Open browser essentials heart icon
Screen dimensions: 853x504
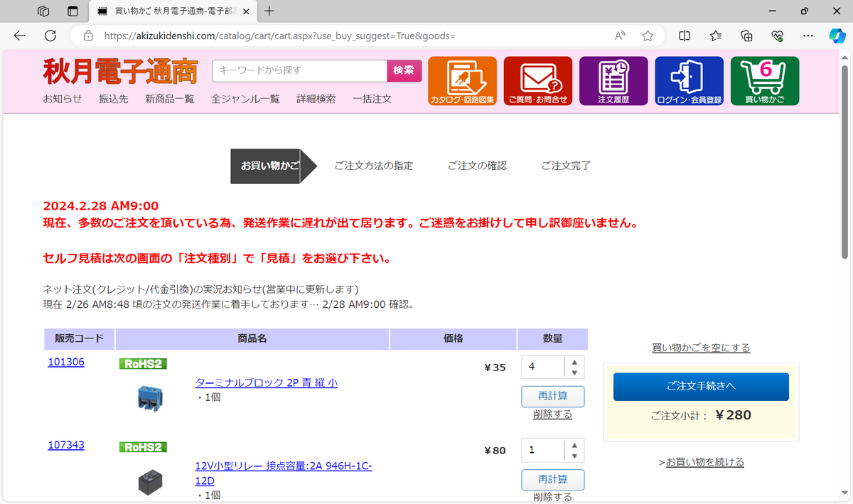(777, 36)
